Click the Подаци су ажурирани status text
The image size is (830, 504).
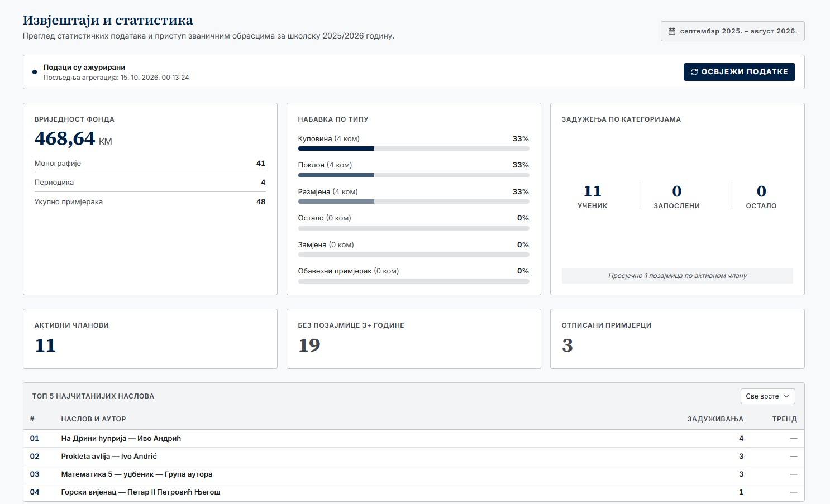84,68
